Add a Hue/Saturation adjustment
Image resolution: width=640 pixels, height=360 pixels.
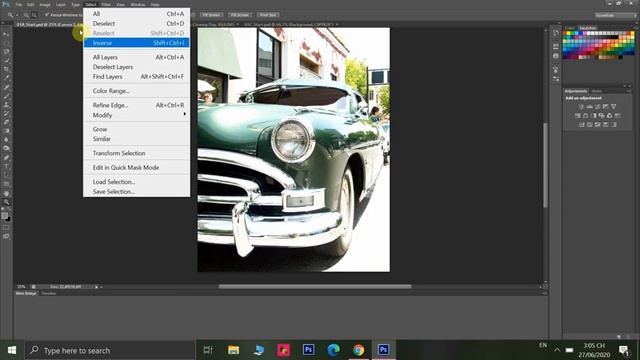tap(578, 116)
